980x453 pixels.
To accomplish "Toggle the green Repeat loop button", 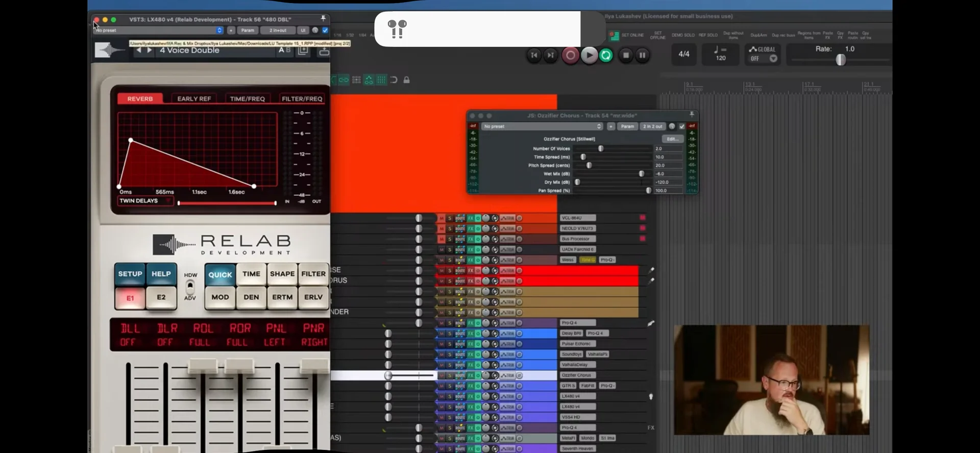I will [606, 55].
